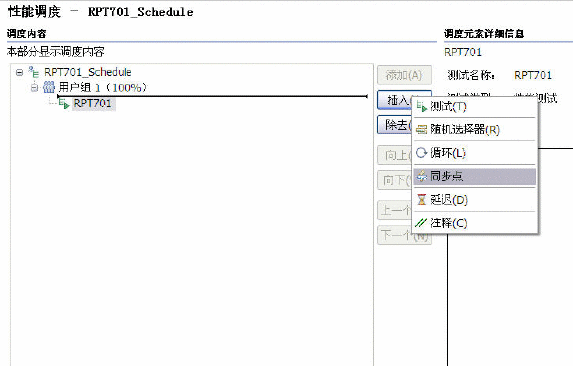The height and width of the screenshot is (366, 573).
Task: Select 同步点 menu entry
Action: pos(475,176)
